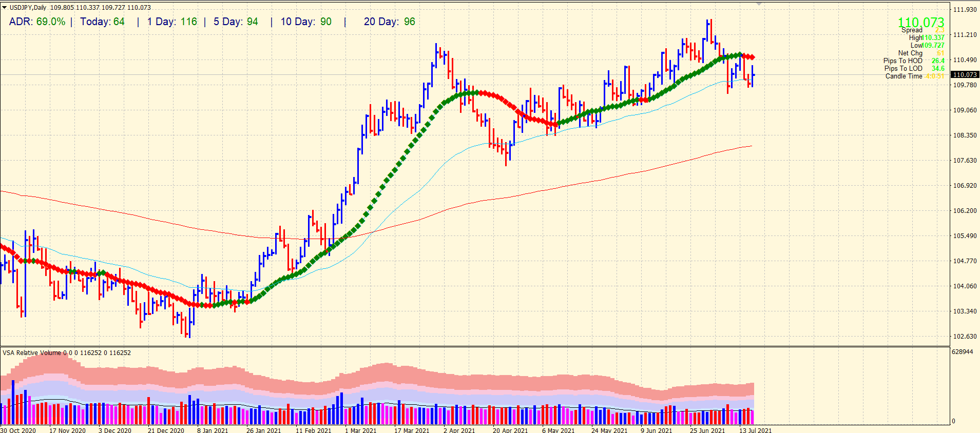The height and width of the screenshot is (433, 980).
Task: Click the large green 110.073 price display
Action: point(920,23)
